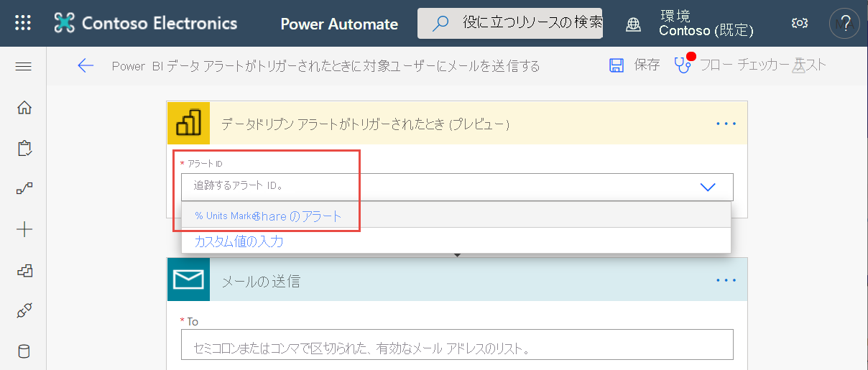Open ellipsis menu on メールの送信 card
Viewport: 868px width, 370px height.
(x=726, y=280)
